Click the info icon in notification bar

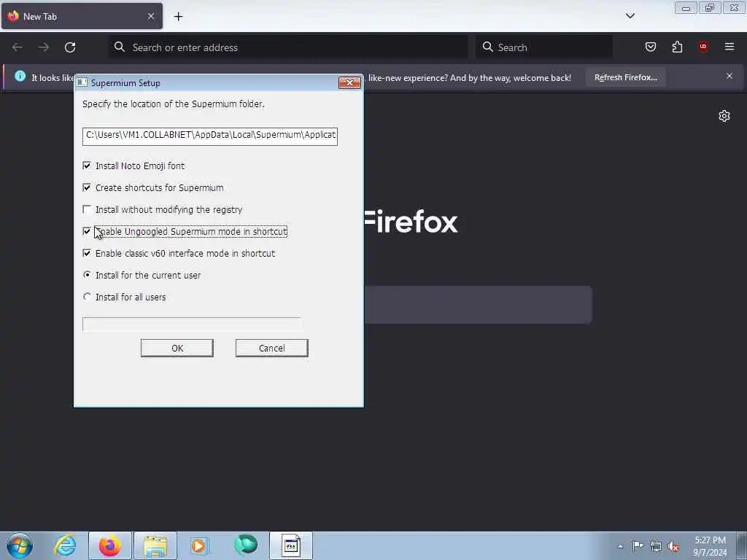pos(20,76)
